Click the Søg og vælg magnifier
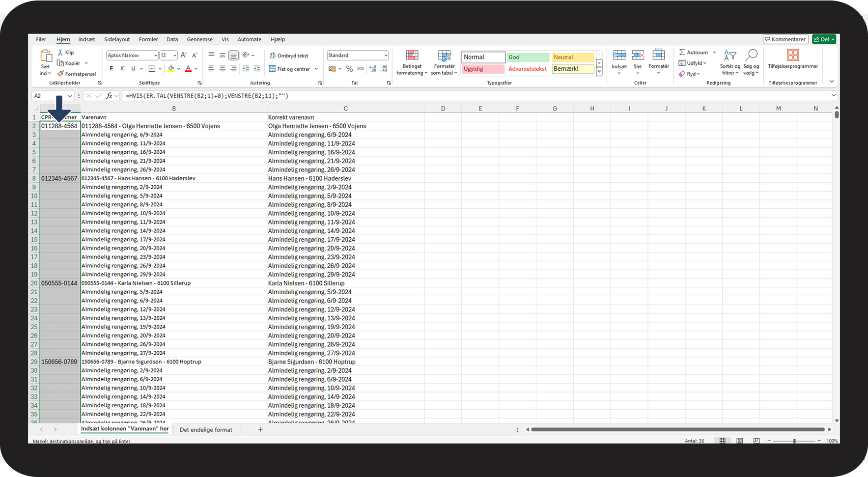 point(751,56)
